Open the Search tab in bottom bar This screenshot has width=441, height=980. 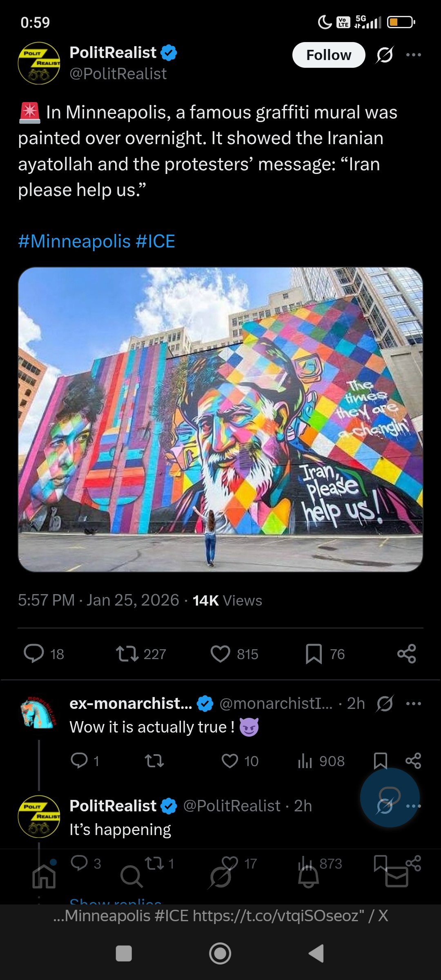click(x=131, y=877)
